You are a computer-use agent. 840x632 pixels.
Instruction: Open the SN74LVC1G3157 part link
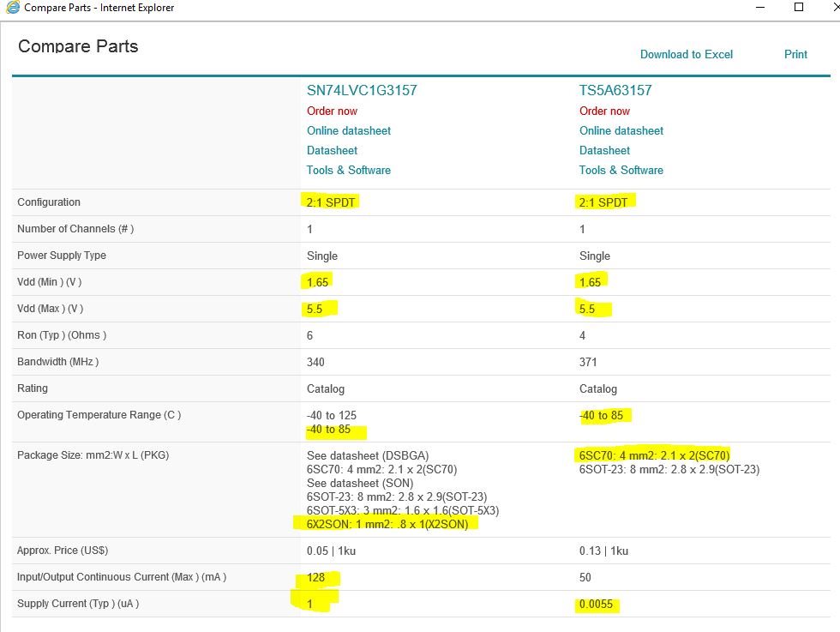pos(362,90)
